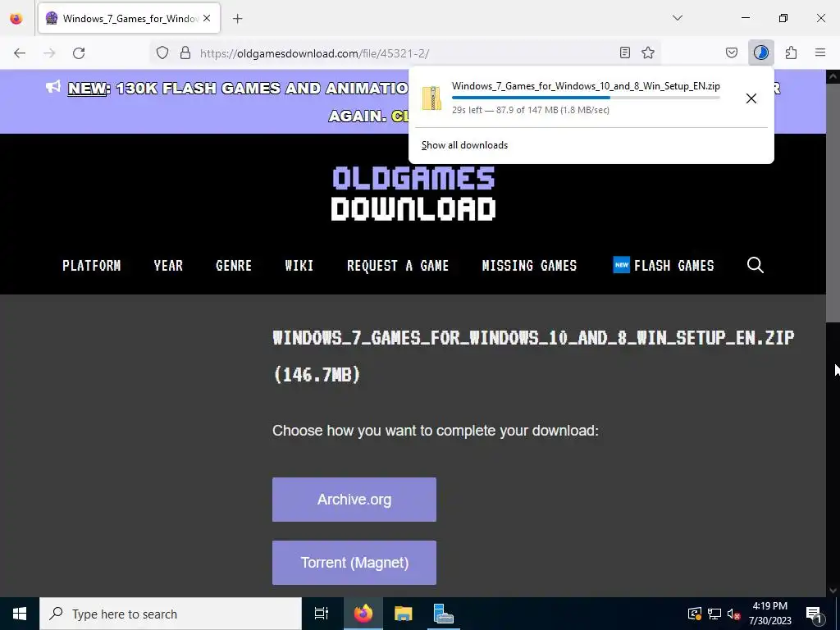Click the Firefox taskbar icon
This screenshot has width=840, height=630.
(363, 614)
